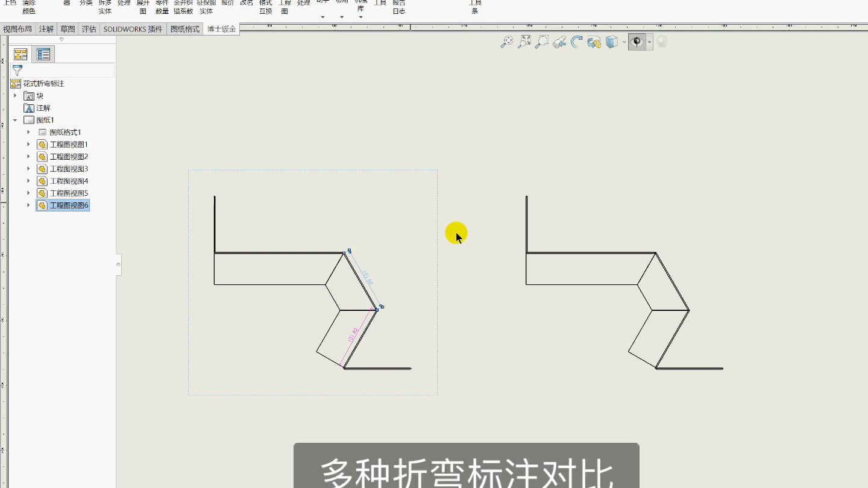Click the 块 folder icon in tree

point(29,96)
